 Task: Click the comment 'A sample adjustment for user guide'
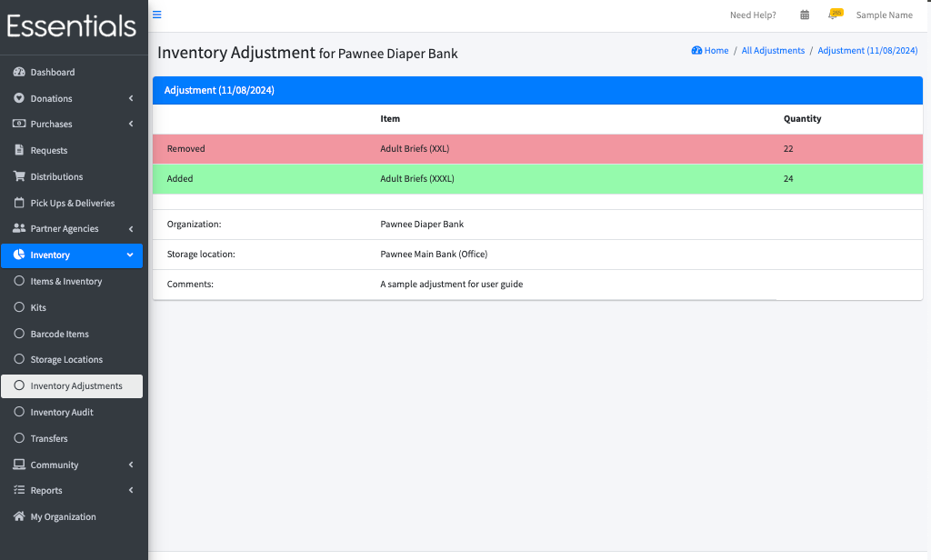[x=451, y=284]
